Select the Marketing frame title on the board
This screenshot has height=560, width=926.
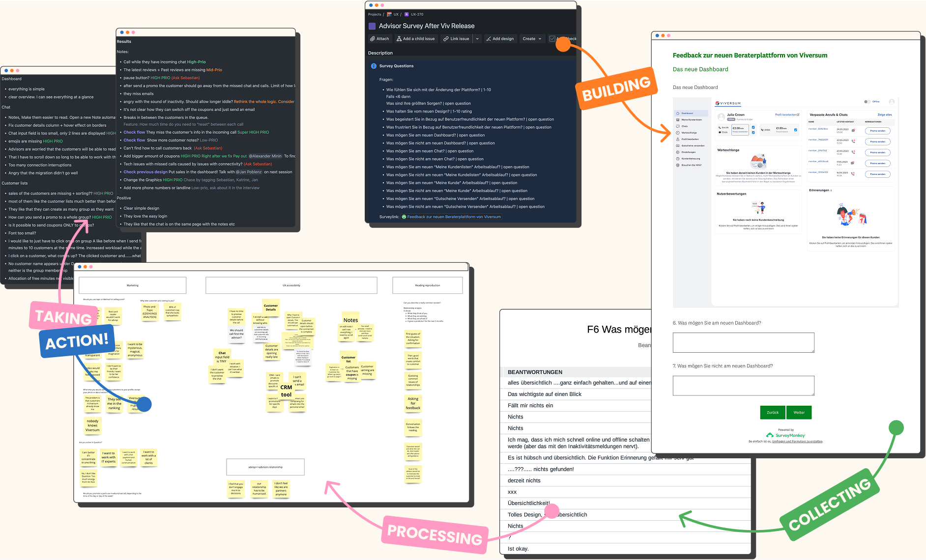[x=133, y=285]
